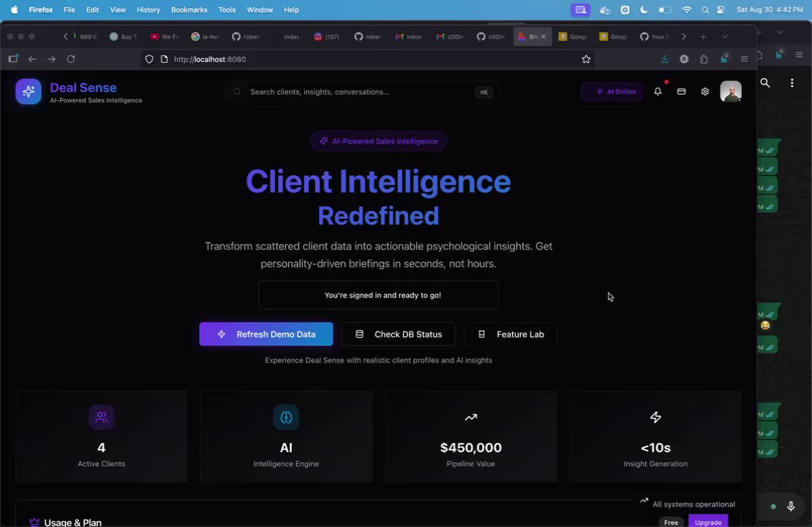Go back in Firefox navigation

[x=32, y=59]
